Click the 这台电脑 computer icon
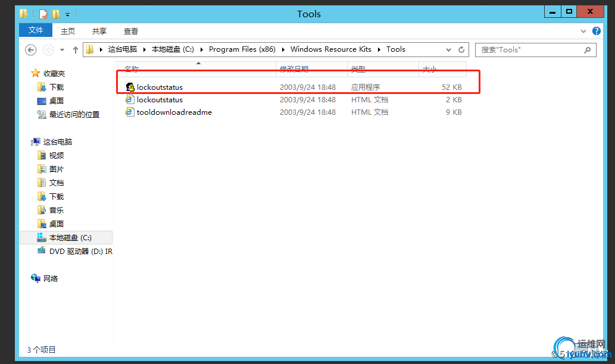Screen dimensions: 615x364 pyautogui.click(x=36, y=142)
